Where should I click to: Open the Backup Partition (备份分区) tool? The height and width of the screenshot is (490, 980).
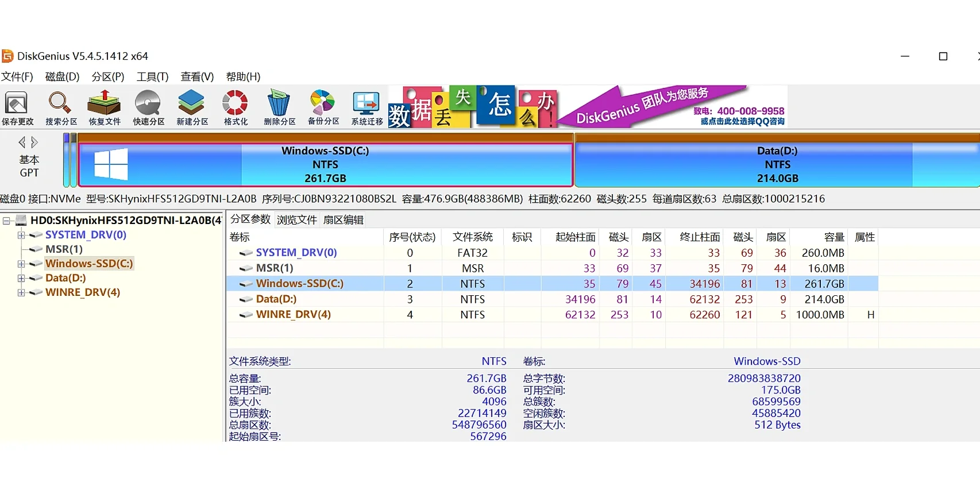click(323, 108)
